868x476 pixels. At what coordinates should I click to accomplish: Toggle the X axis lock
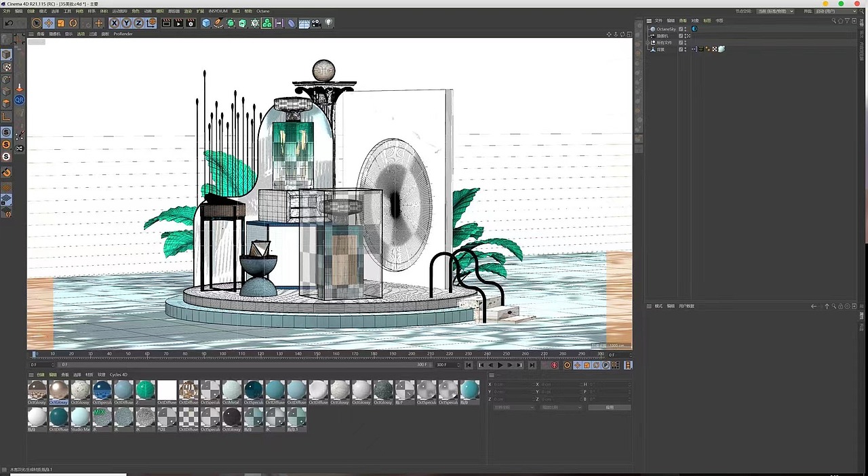tap(115, 23)
